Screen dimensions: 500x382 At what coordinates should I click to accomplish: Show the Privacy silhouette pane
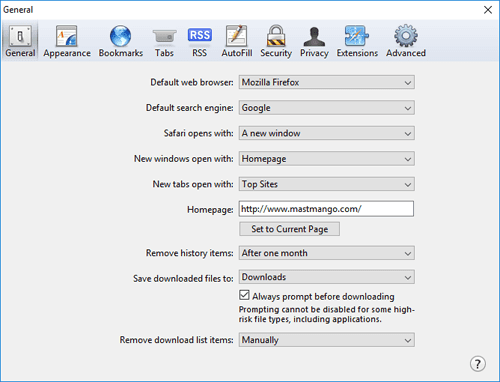click(314, 41)
